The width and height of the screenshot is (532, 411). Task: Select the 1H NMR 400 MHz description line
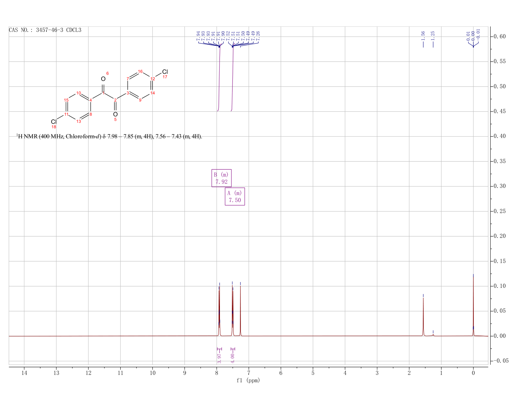[x=109, y=136]
